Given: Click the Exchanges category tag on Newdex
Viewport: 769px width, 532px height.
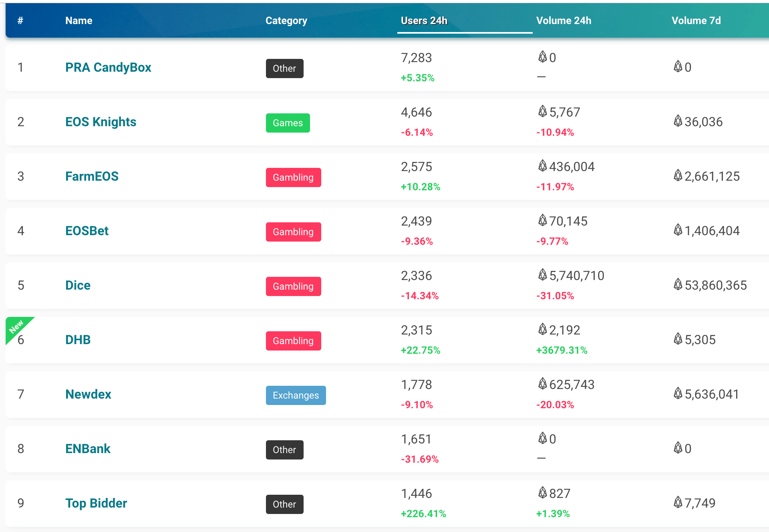Looking at the screenshot, I should 296,395.
